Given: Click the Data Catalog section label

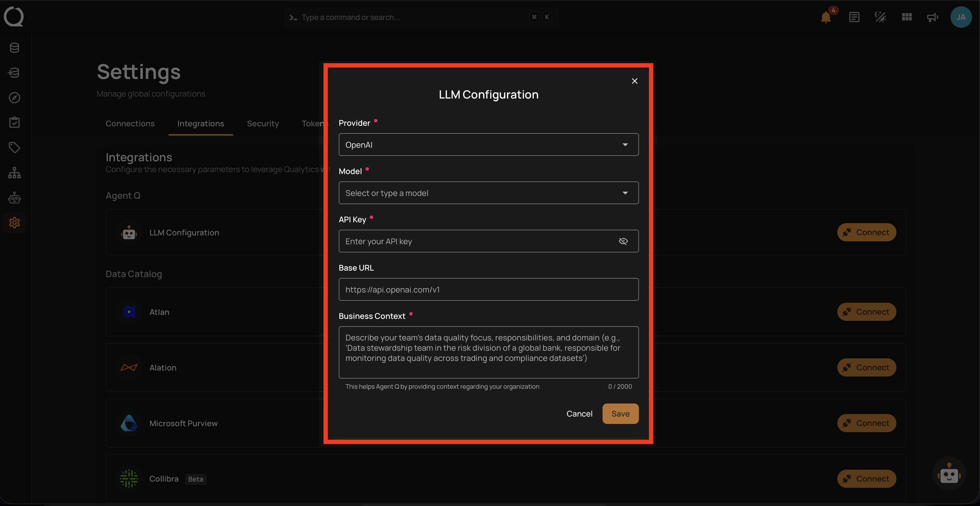Looking at the screenshot, I should pos(134,274).
